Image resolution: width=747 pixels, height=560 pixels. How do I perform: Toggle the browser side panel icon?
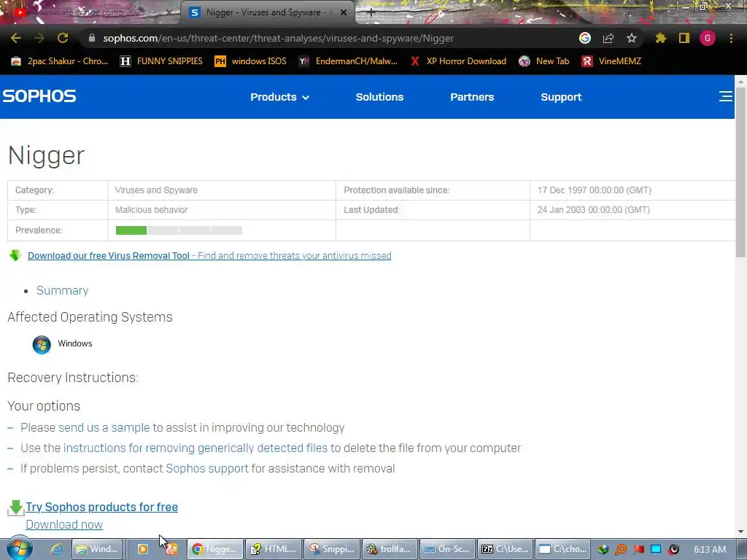684,38
